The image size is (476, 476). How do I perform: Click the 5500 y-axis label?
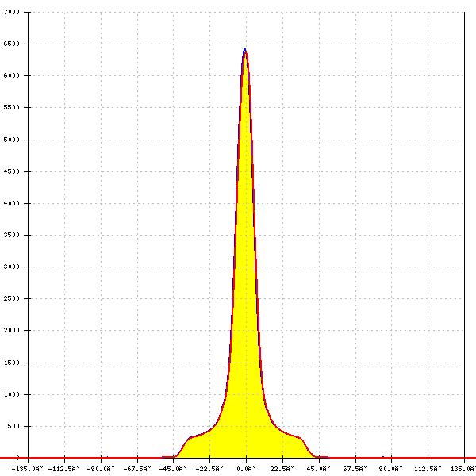pyautogui.click(x=12, y=107)
